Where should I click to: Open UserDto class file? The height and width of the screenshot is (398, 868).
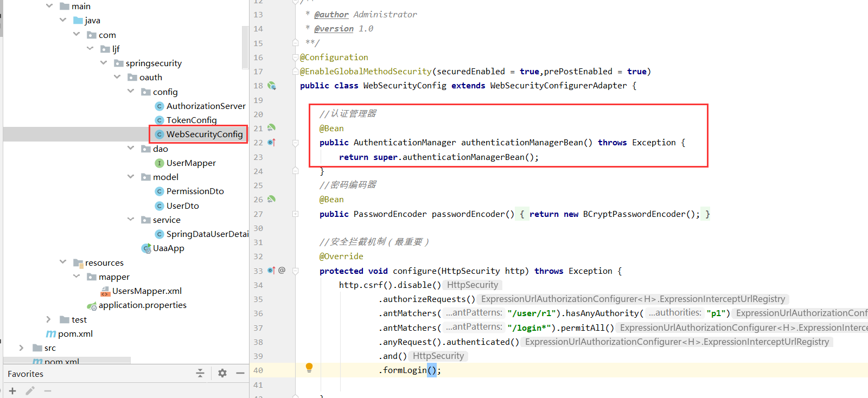182,206
